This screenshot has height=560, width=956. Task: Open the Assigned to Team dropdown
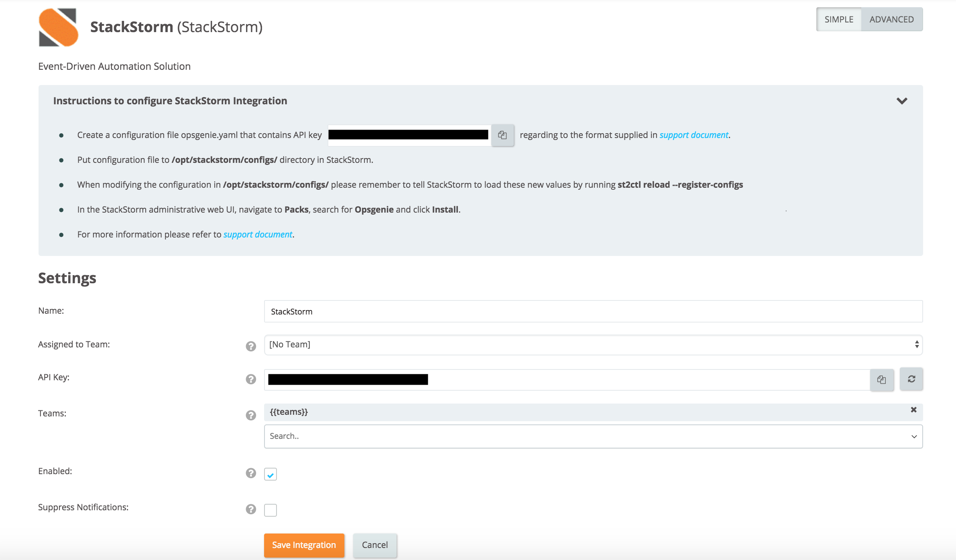click(593, 345)
